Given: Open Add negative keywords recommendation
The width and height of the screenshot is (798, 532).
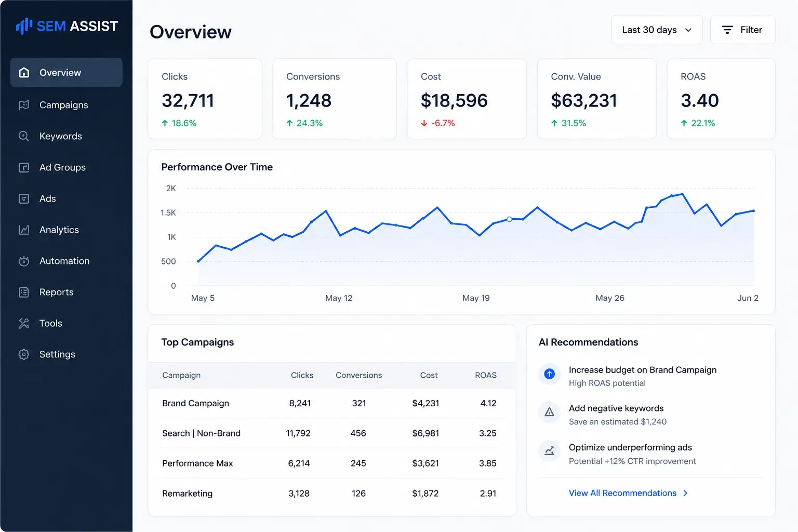Looking at the screenshot, I should point(616,408).
